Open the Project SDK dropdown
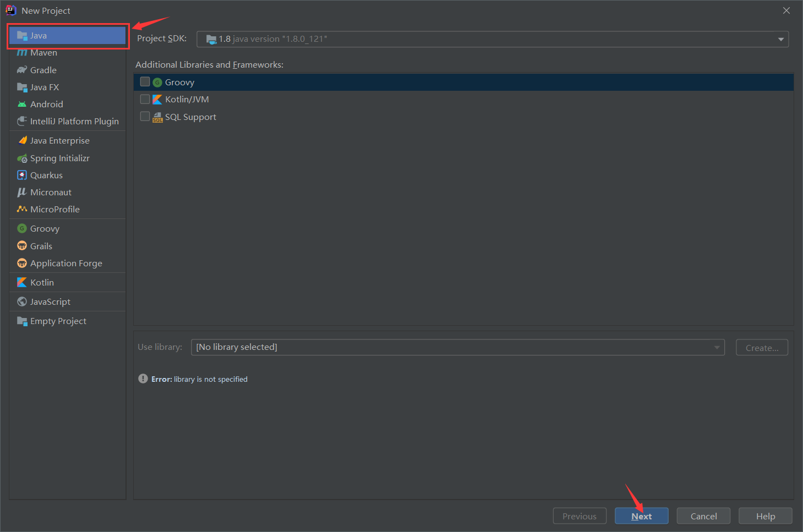The height and width of the screenshot is (532, 803). click(780, 39)
